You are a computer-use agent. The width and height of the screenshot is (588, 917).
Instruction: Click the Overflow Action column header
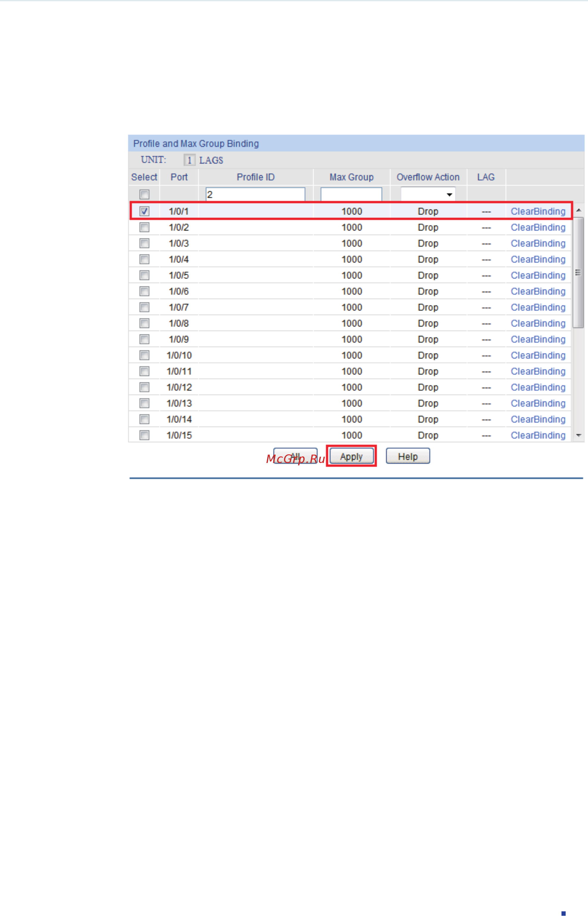(x=428, y=177)
